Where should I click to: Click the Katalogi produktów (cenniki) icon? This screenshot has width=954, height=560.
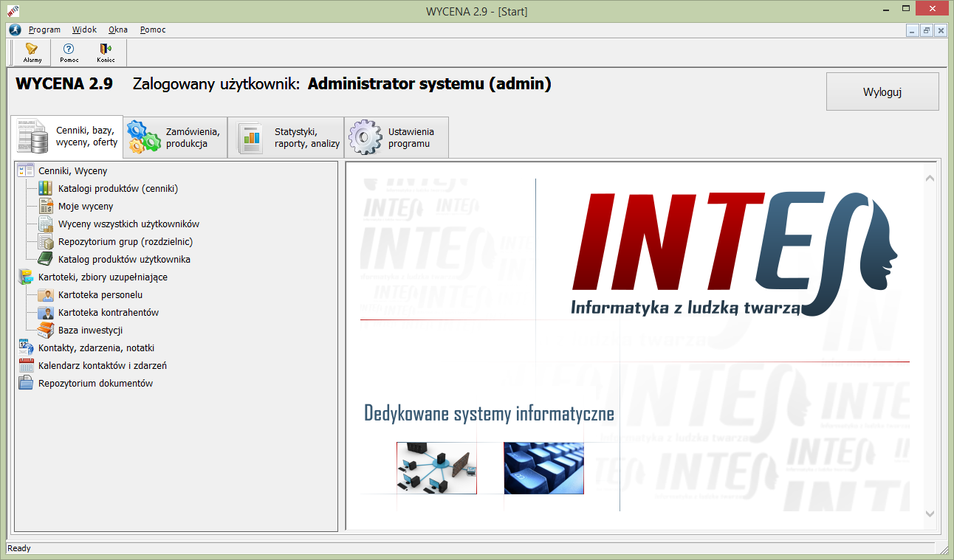46,189
